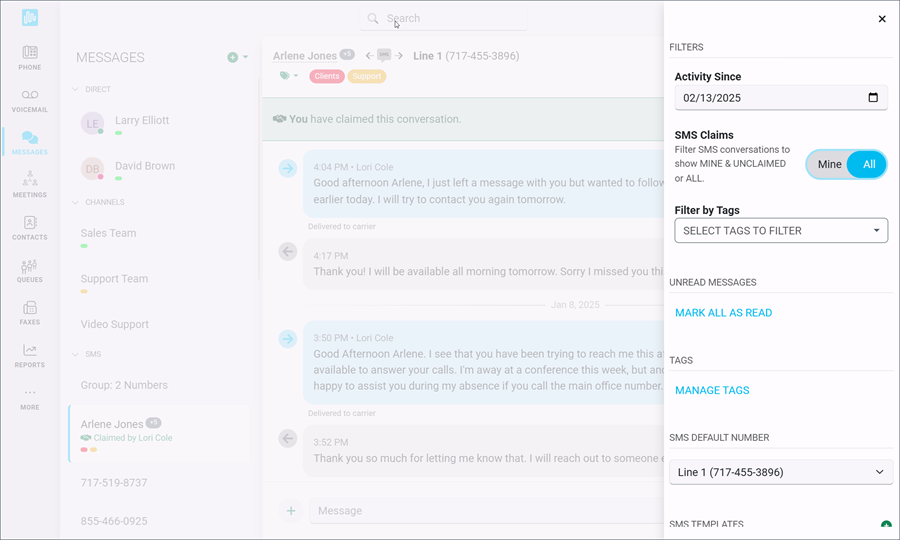900x540 pixels.
Task: Click the green new message plus icon
Action: [233, 58]
